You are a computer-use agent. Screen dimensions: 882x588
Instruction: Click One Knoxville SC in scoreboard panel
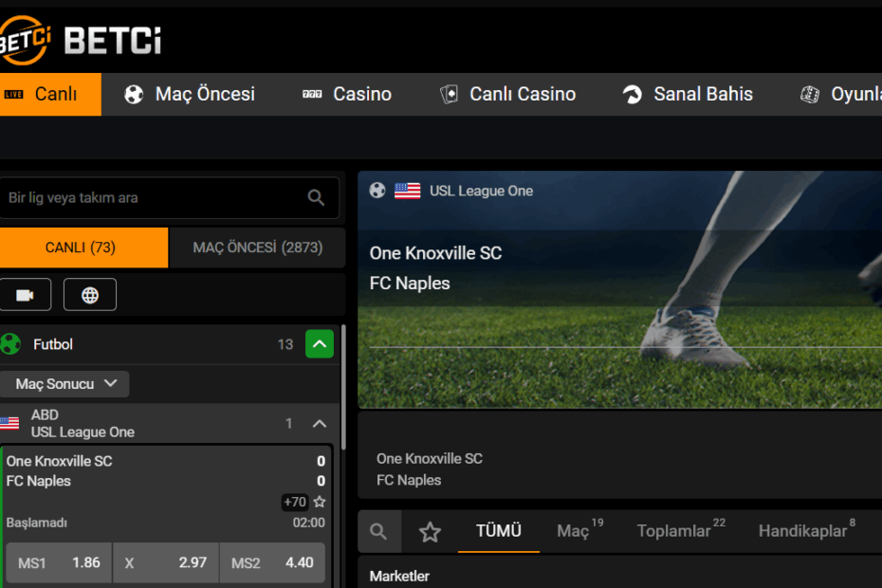[430, 459]
